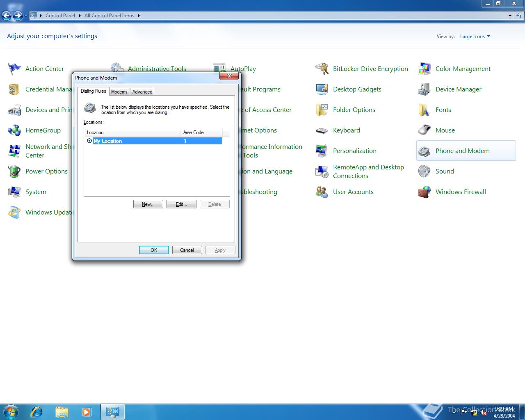Open Power Options battery icon

14,171
